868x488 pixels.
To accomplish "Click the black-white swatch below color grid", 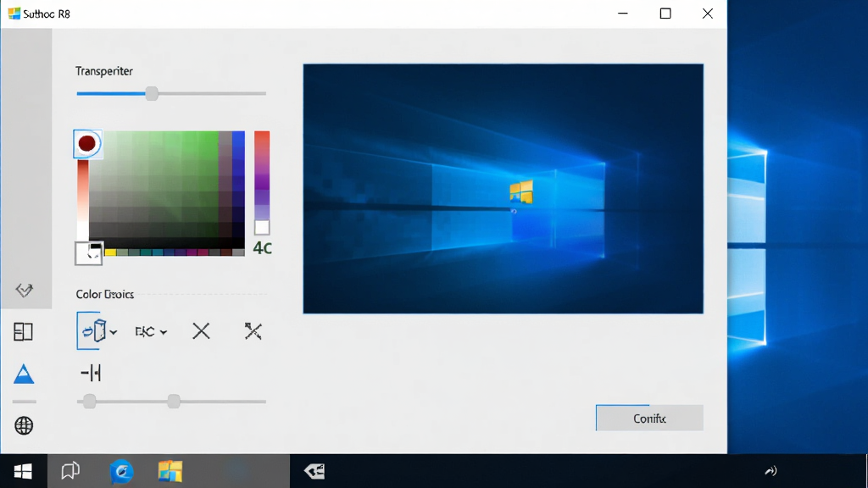I will (x=89, y=253).
